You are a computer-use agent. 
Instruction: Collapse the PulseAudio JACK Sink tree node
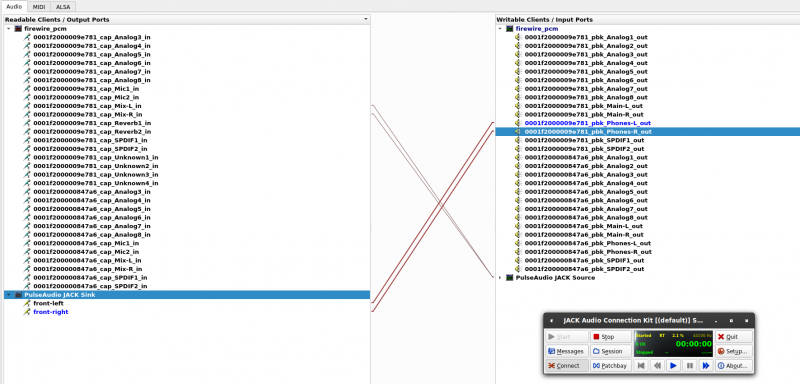8,295
